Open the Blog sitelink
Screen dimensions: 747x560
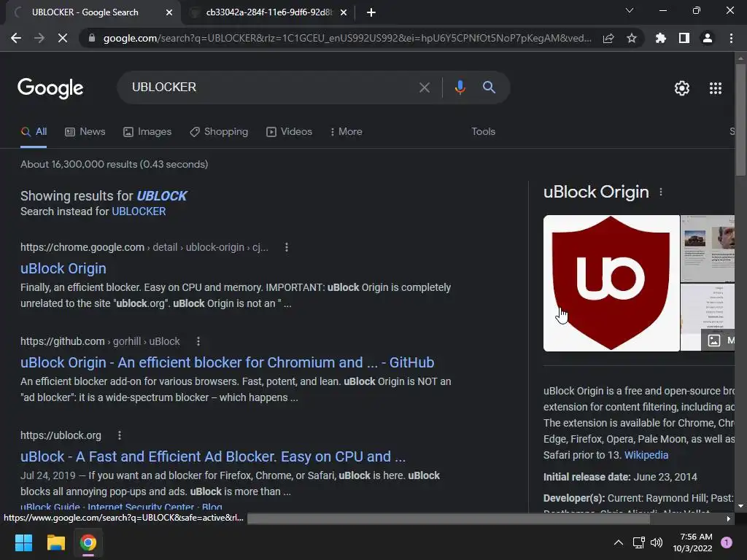(212, 507)
